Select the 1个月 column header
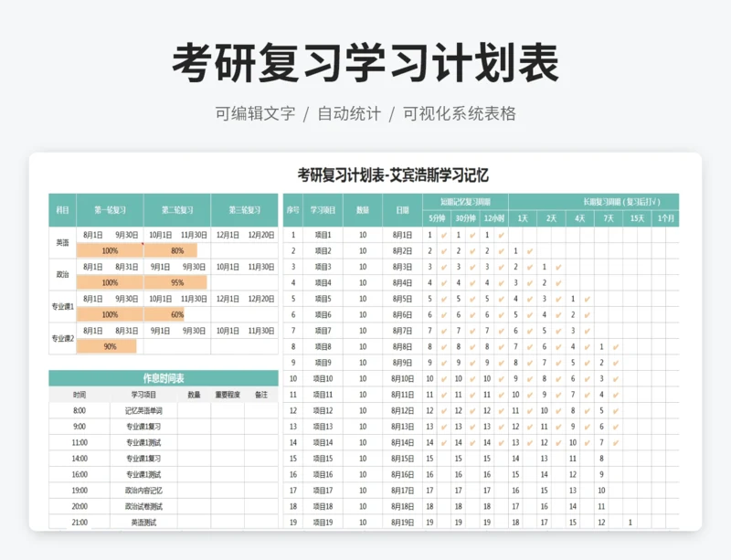The image size is (731, 560). [x=666, y=218]
